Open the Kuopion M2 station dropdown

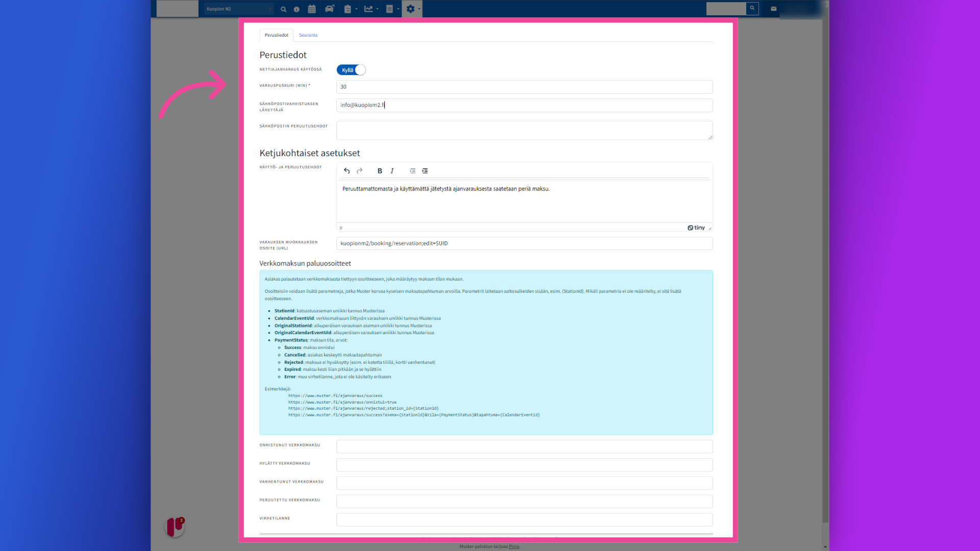coord(238,9)
